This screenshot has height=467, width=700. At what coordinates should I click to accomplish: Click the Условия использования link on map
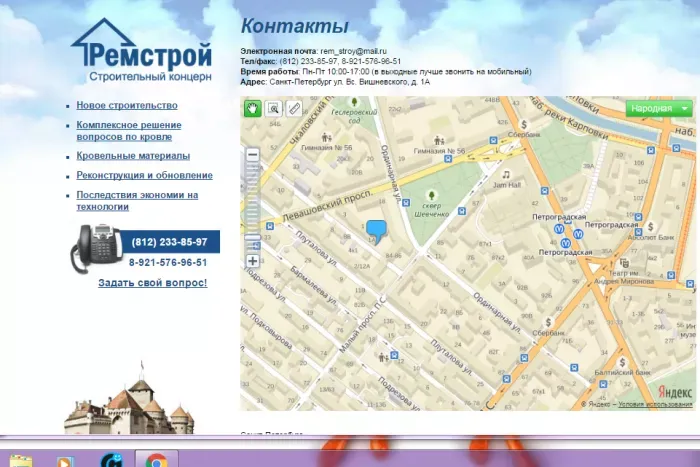pyautogui.click(x=655, y=404)
